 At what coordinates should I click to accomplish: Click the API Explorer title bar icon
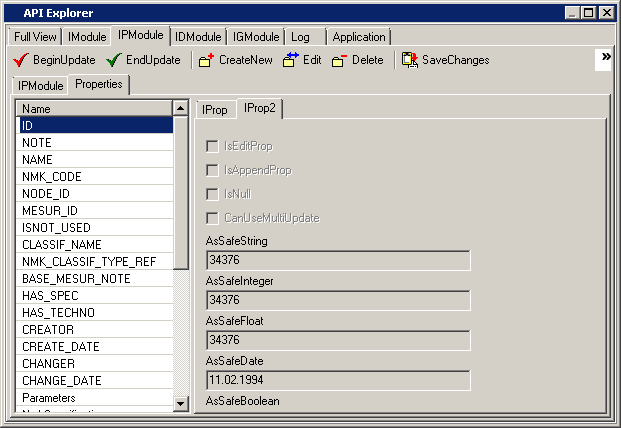click(x=11, y=12)
